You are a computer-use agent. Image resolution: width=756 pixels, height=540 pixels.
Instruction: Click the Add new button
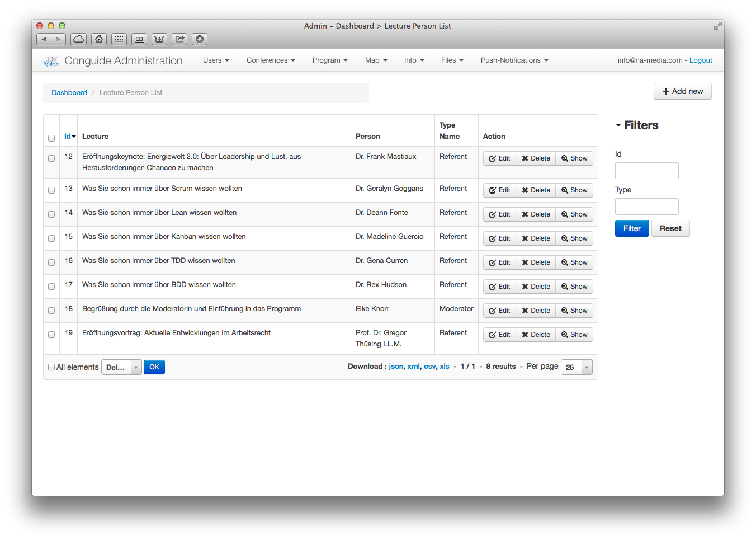682,91
